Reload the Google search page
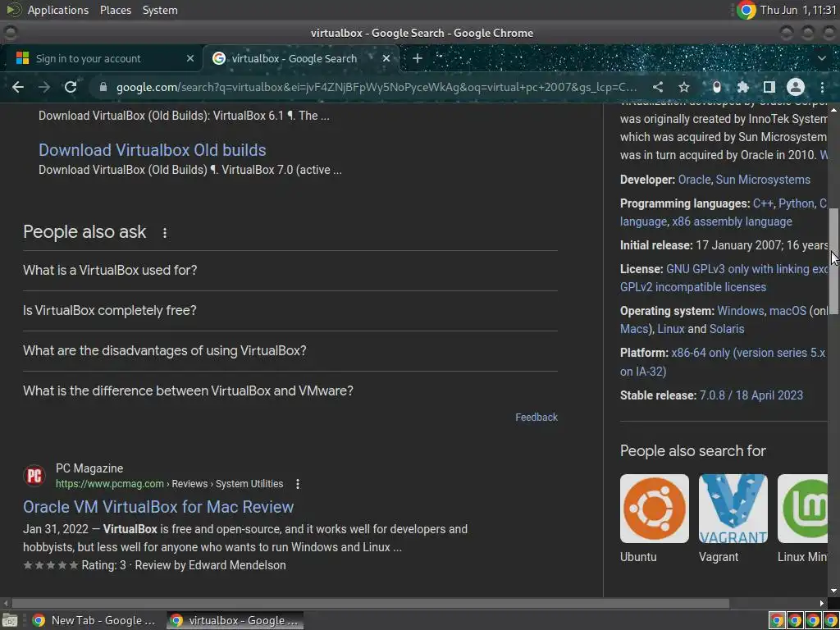Screen dimensions: 840x630 pos(71,87)
